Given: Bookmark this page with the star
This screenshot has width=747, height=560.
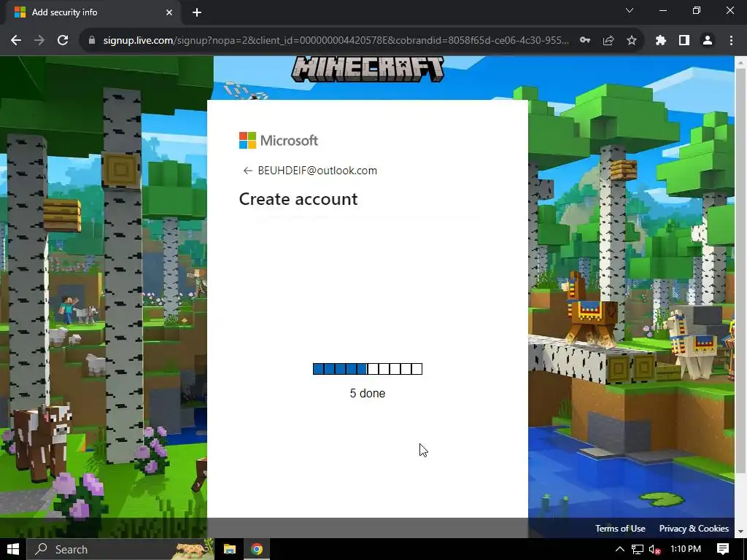Looking at the screenshot, I should click(632, 41).
